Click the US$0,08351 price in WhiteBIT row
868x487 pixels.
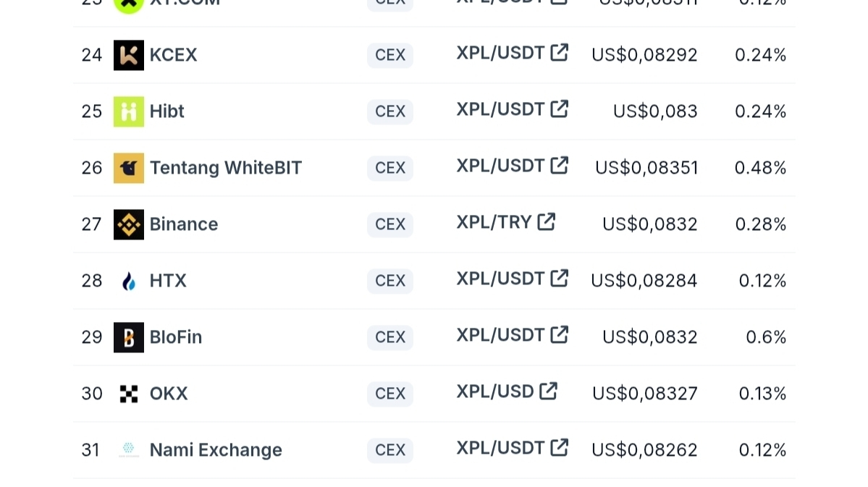point(646,168)
